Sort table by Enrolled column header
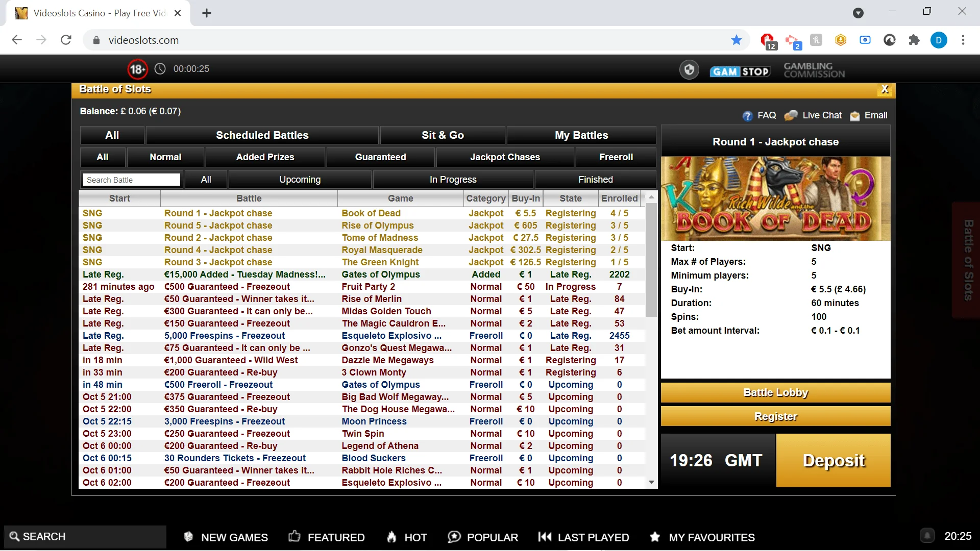 click(619, 198)
